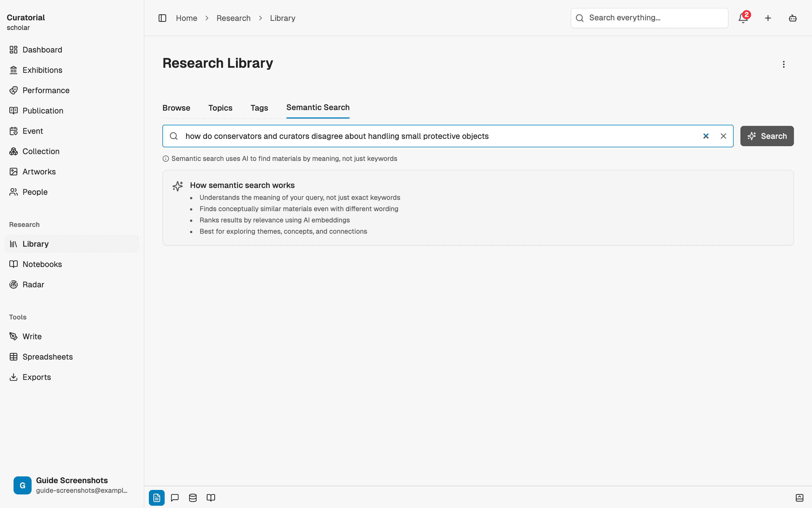
Task: Open Exports tool
Action: coord(72,377)
